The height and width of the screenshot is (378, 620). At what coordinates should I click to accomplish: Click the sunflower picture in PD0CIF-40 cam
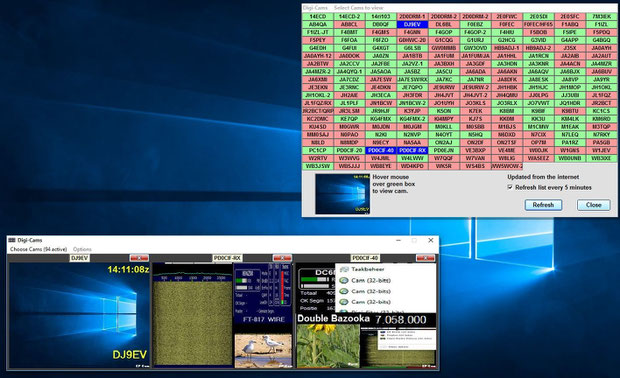(x=328, y=346)
